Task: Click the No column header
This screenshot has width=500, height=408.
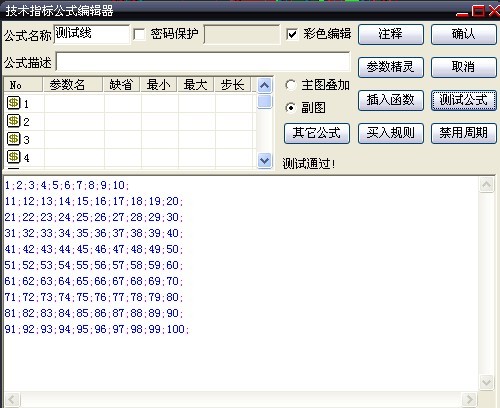Action: (x=23, y=85)
